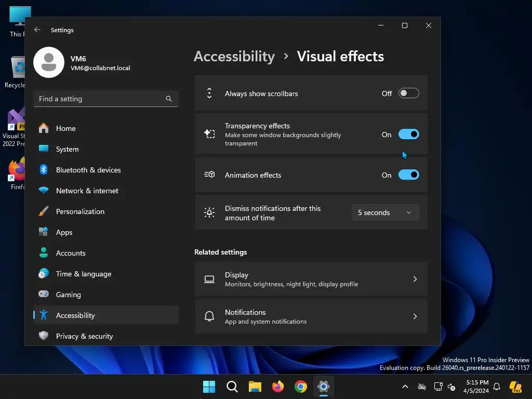532x399 pixels.
Task: Open Network & internet category
Action: [106, 191]
